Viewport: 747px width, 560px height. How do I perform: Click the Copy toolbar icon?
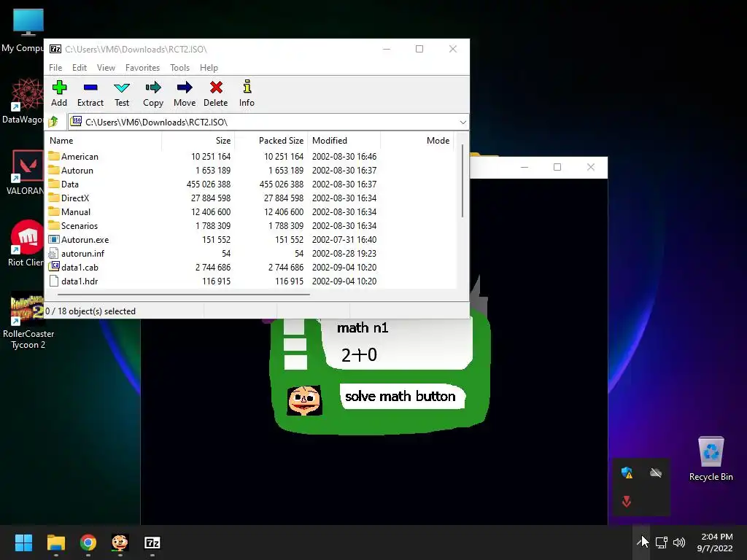(153, 93)
